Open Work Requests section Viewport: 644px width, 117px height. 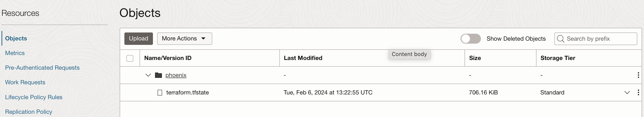(25, 82)
